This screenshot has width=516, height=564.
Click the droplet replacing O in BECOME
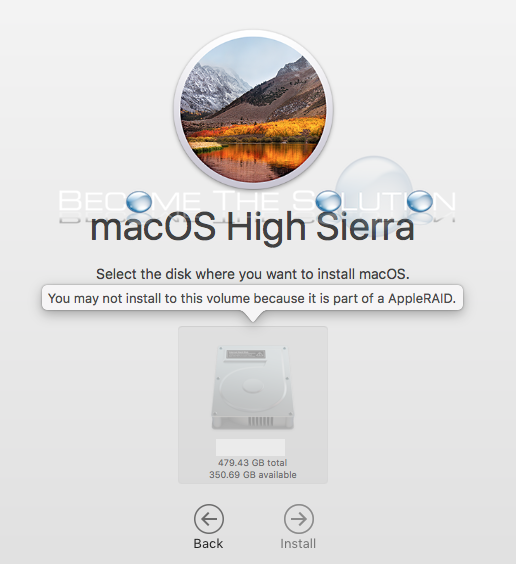[x=139, y=201]
